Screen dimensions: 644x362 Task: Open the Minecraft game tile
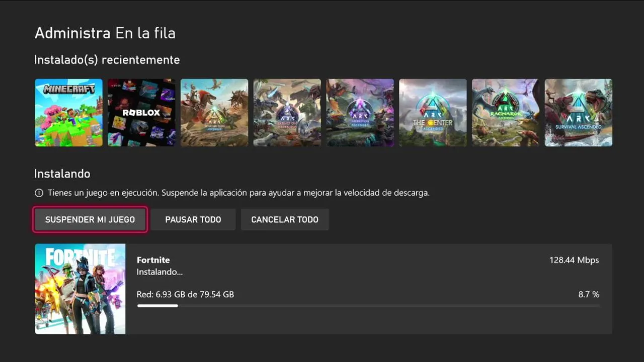tap(68, 113)
